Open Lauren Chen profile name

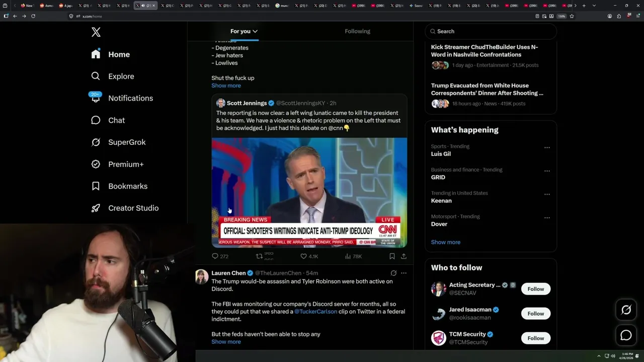[x=228, y=273]
